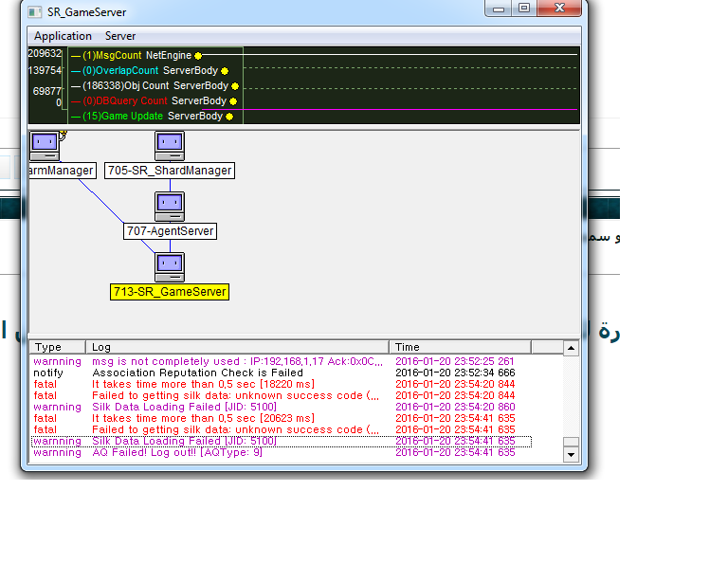
Task: Toggle MsgCount NetEngine yellow dot
Action: point(198,56)
